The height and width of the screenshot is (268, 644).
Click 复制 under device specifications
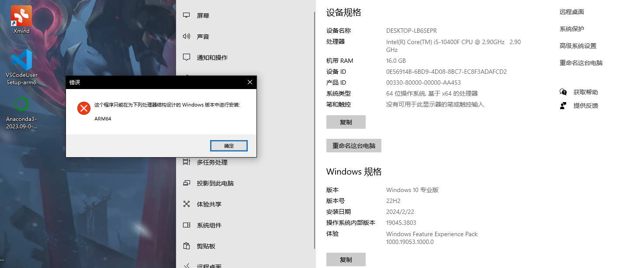tap(346, 122)
